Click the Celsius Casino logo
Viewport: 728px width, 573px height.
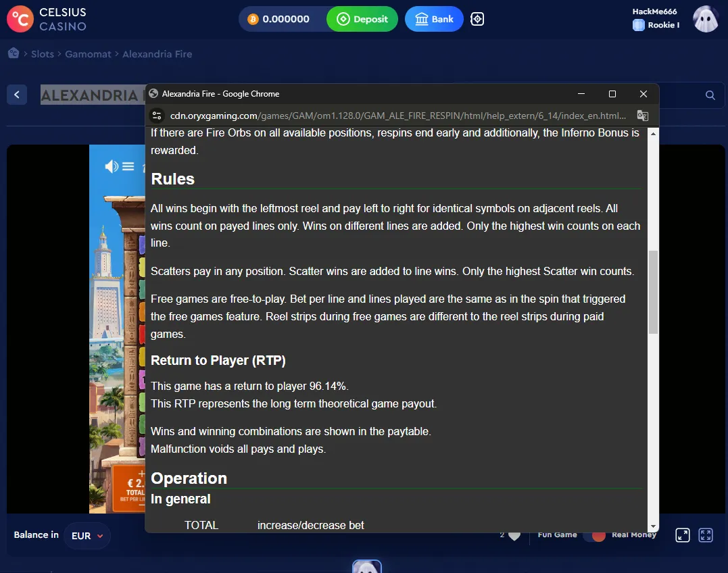pos(47,19)
